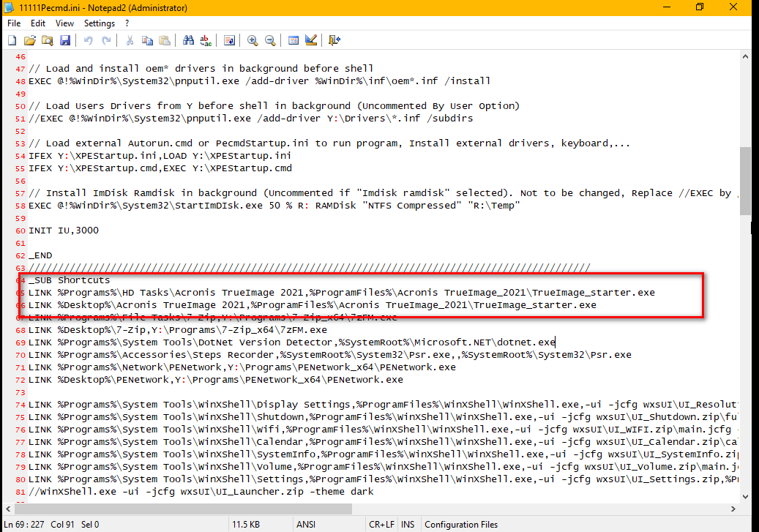Click the horizontal scrollbar left arrow

point(8,509)
